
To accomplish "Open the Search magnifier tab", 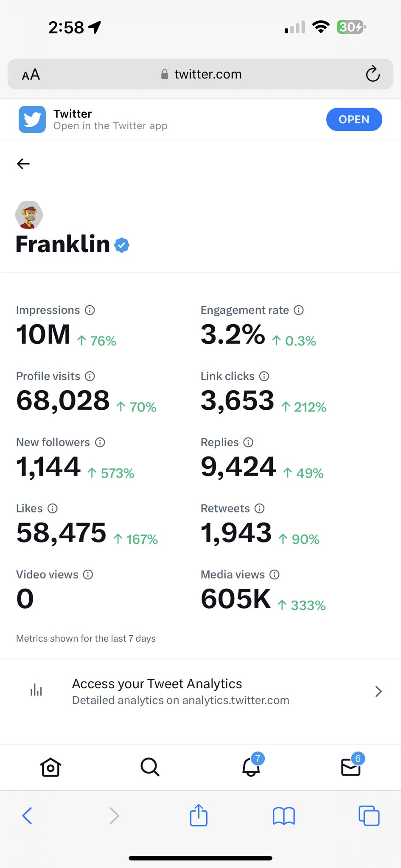I will [150, 767].
